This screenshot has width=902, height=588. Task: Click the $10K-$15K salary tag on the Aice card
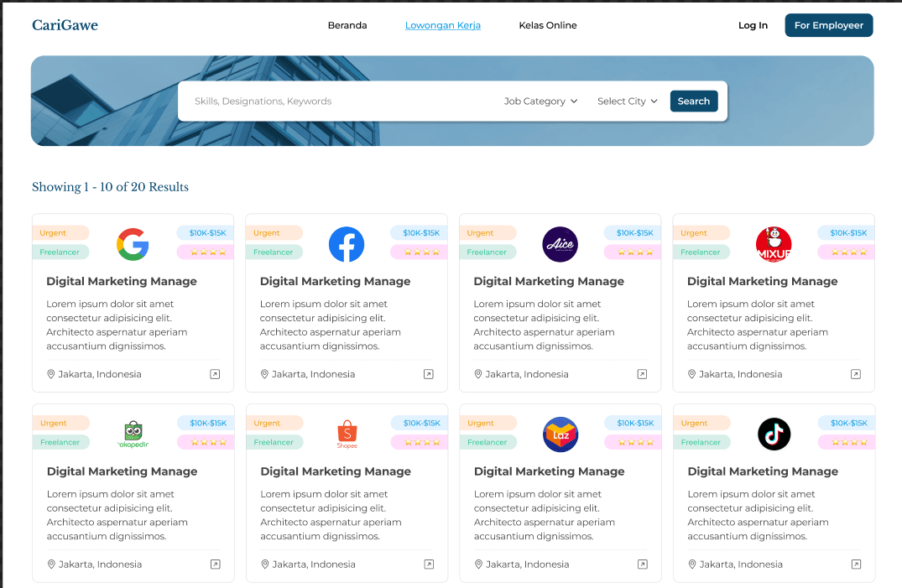[633, 233]
